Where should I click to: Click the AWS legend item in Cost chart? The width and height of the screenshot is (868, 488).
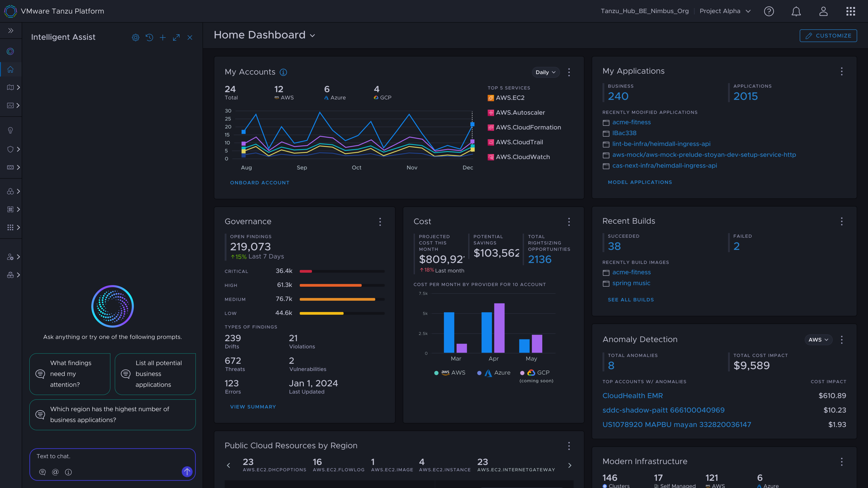(450, 373)
